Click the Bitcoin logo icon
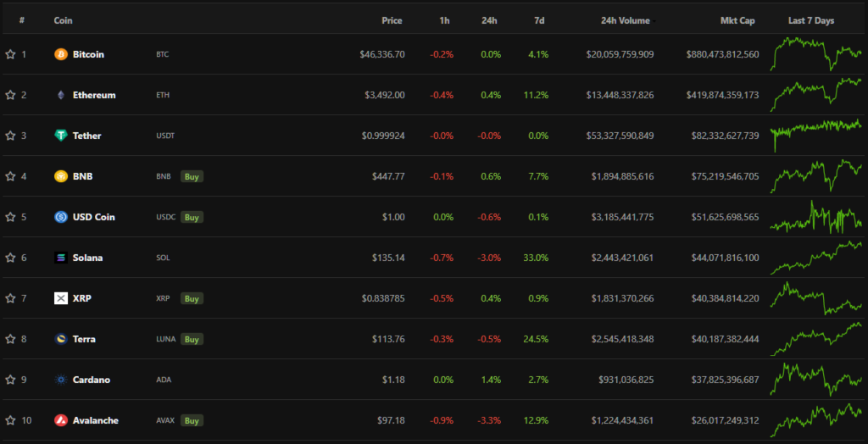The height and width of the screenshot is (444, 868). click(61, 54)
